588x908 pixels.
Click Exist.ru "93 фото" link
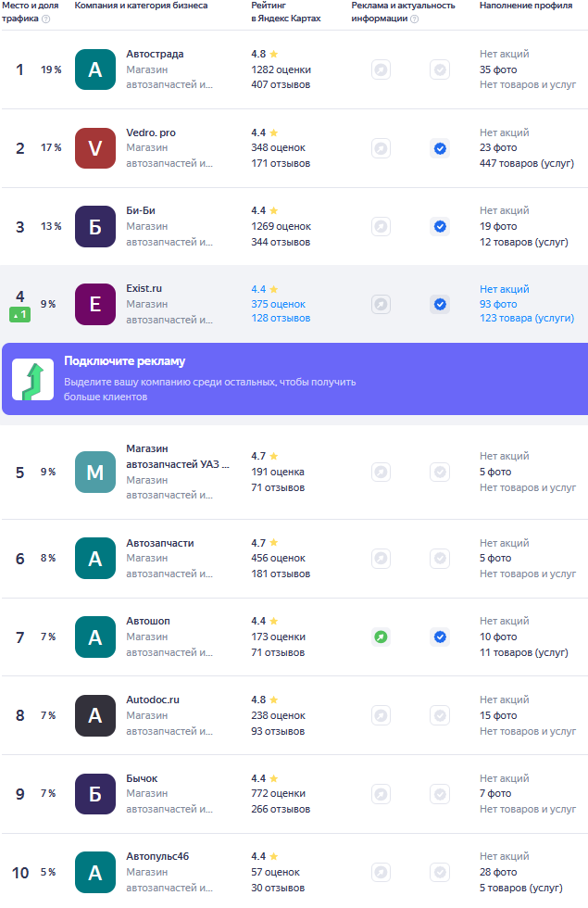coord(498,304)
